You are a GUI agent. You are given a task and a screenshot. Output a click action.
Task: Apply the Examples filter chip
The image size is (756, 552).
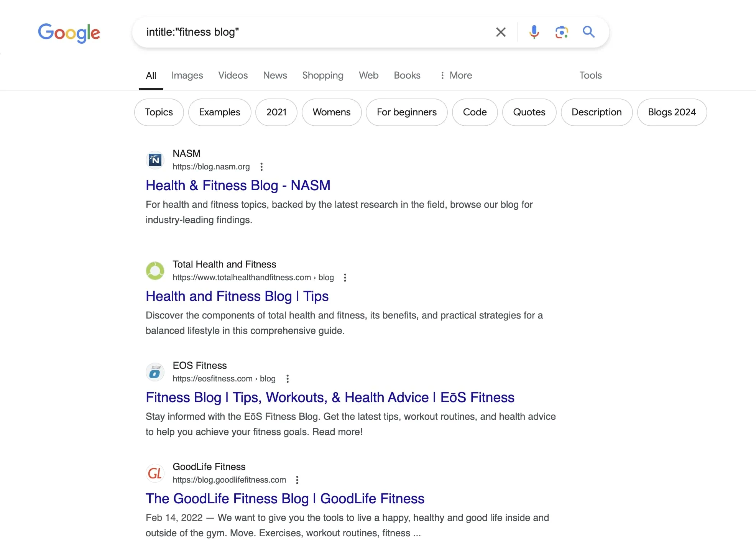(x=220, y=112)
